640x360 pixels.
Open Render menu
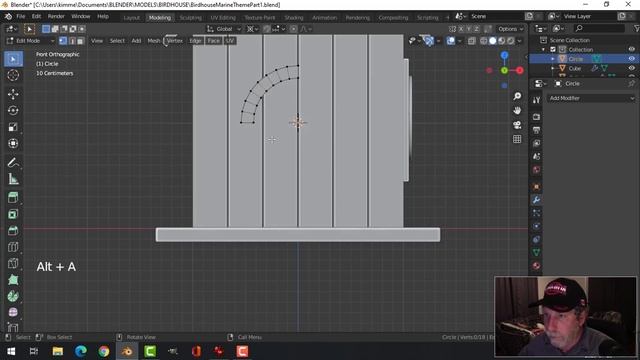pos(56,16)
